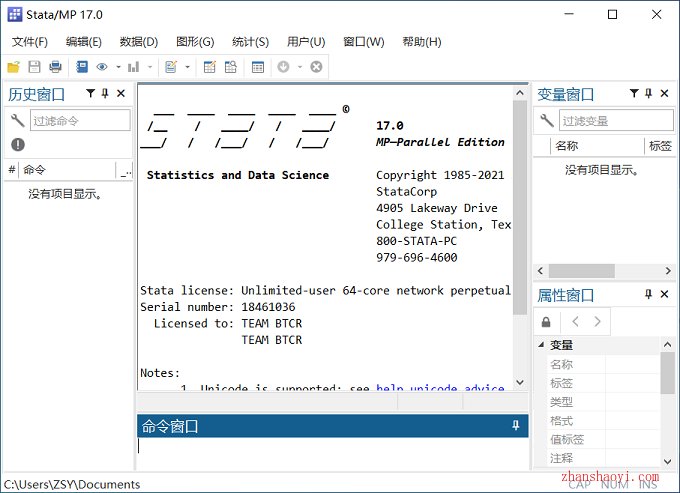Click the Print icon in toolbar

click(x=55, y=67)
